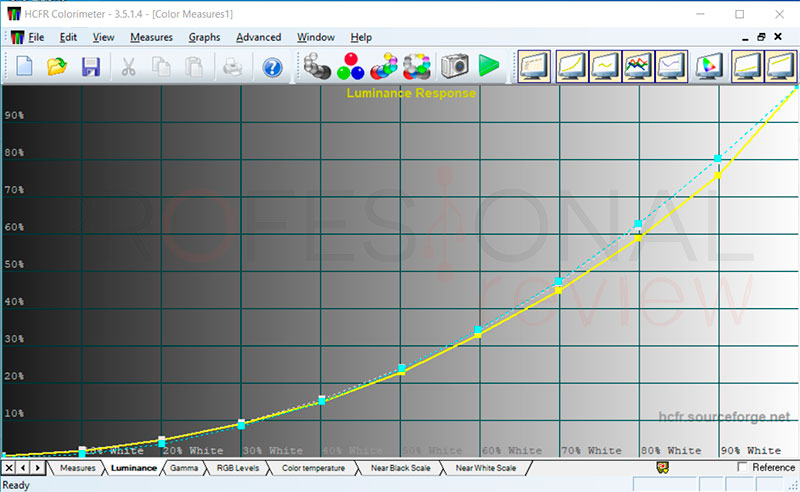The image size is (800, 492).
Task: Go to the previous tab with the left arrow
Action: pos(23,468)
